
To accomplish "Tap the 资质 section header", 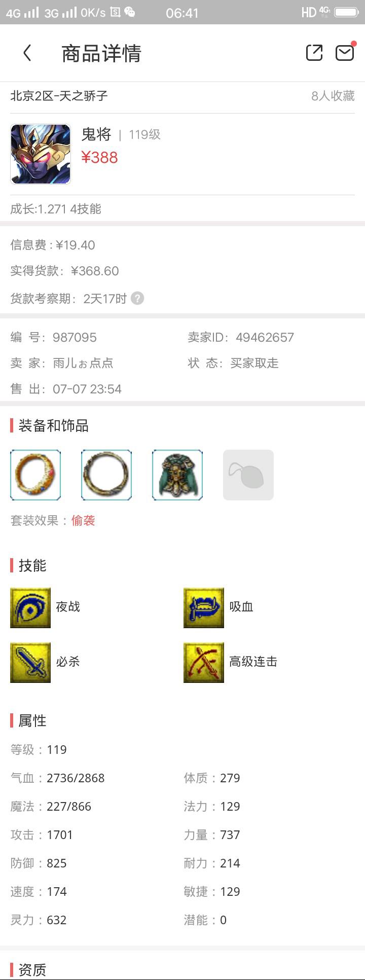I will coord(32,970).
